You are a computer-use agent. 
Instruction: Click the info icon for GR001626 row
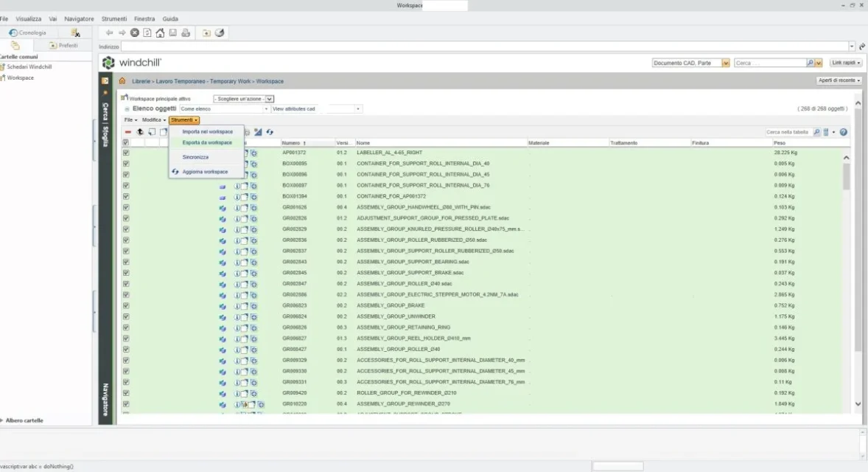tap(237, 207)
